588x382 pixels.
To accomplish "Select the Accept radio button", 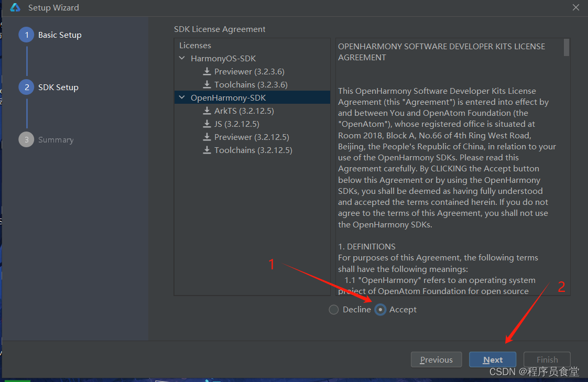I will [380, 310].
